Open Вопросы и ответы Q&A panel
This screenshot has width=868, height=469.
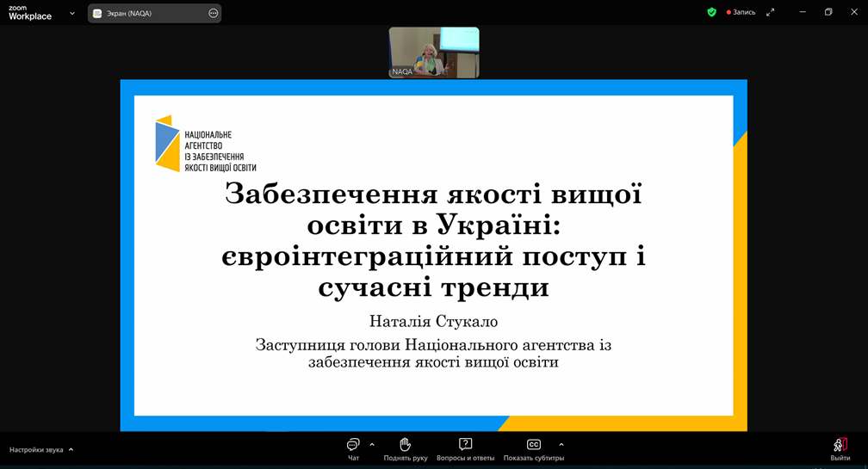(465, 449)
